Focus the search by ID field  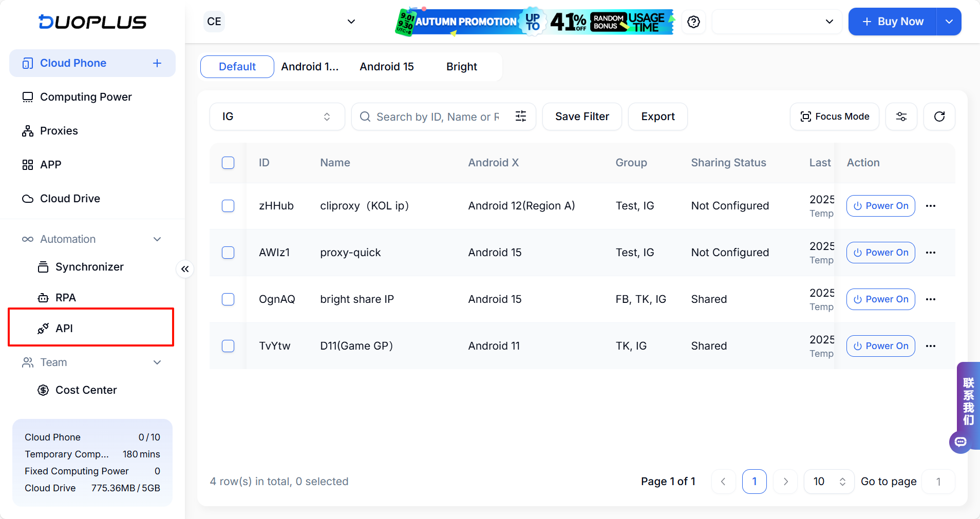click(437, 117)
